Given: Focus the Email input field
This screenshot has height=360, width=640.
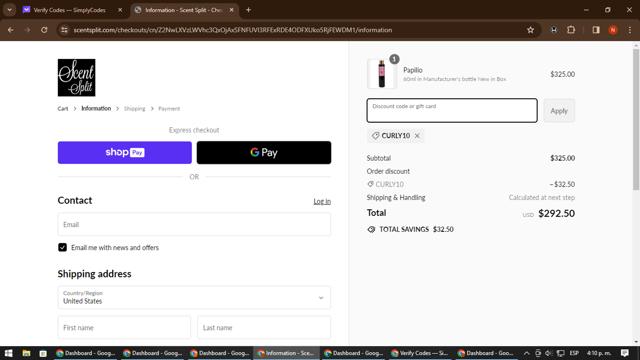Looking at the screenshot, I should [194, 224].
